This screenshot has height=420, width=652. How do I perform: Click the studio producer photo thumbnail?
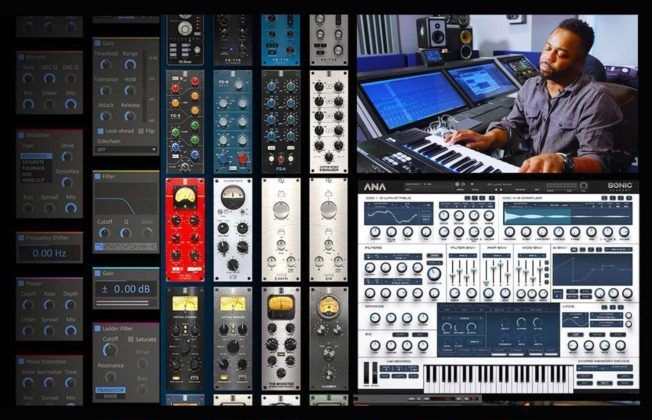point(497,94)
